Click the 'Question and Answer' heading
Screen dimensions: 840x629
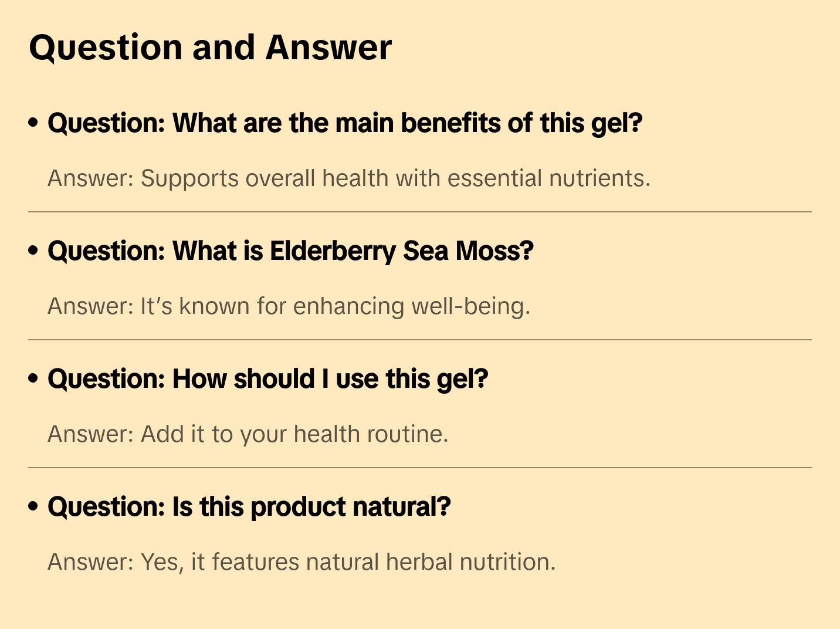point(210,48)
